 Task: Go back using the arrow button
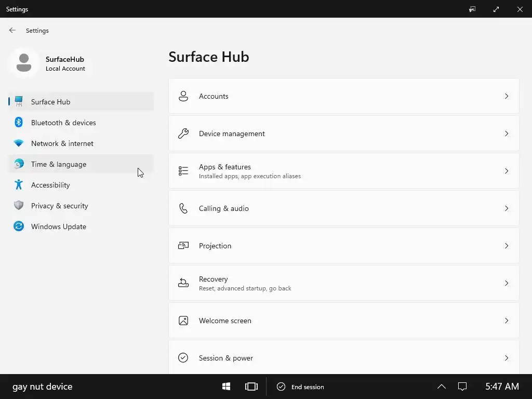(x=12, y=31)
